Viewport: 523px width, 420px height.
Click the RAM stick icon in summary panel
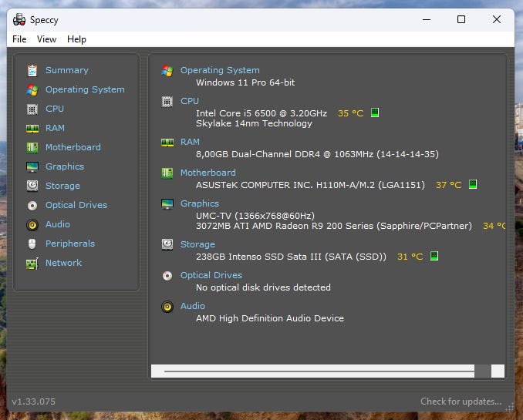coord(167,143)
